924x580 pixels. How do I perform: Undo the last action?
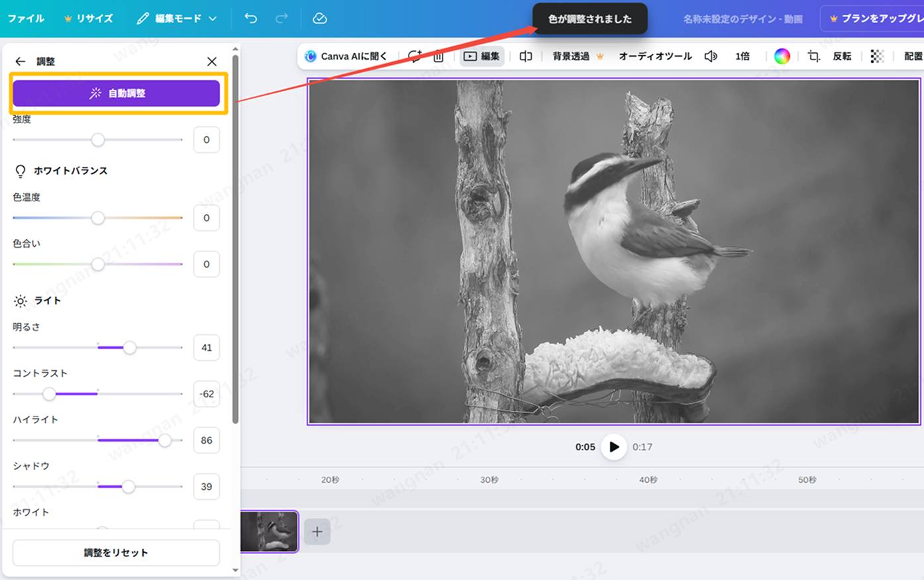click(x=250, y=19)
